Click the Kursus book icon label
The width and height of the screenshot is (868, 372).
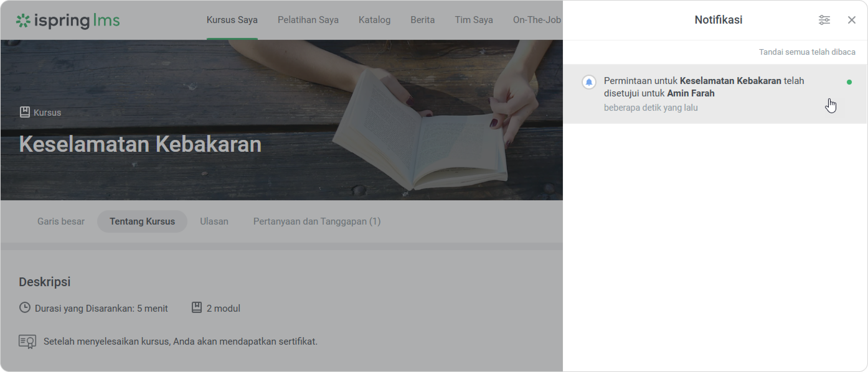[25, 112]
